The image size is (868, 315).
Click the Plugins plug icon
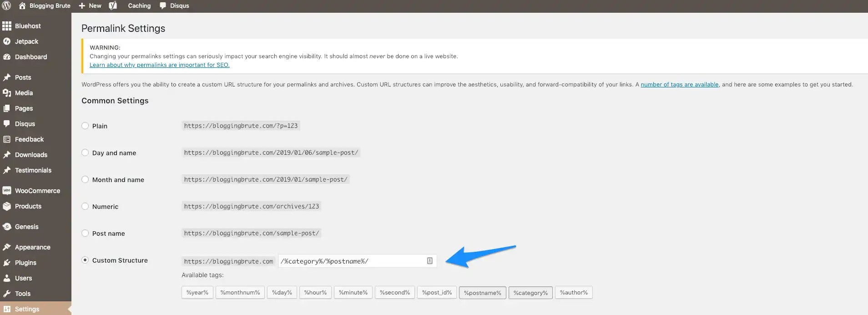point(7,263)
